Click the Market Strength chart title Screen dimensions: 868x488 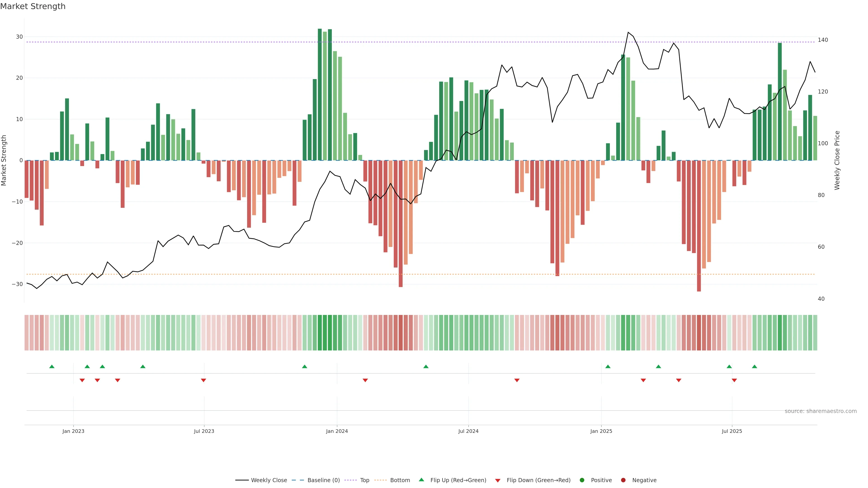[33, 6]
